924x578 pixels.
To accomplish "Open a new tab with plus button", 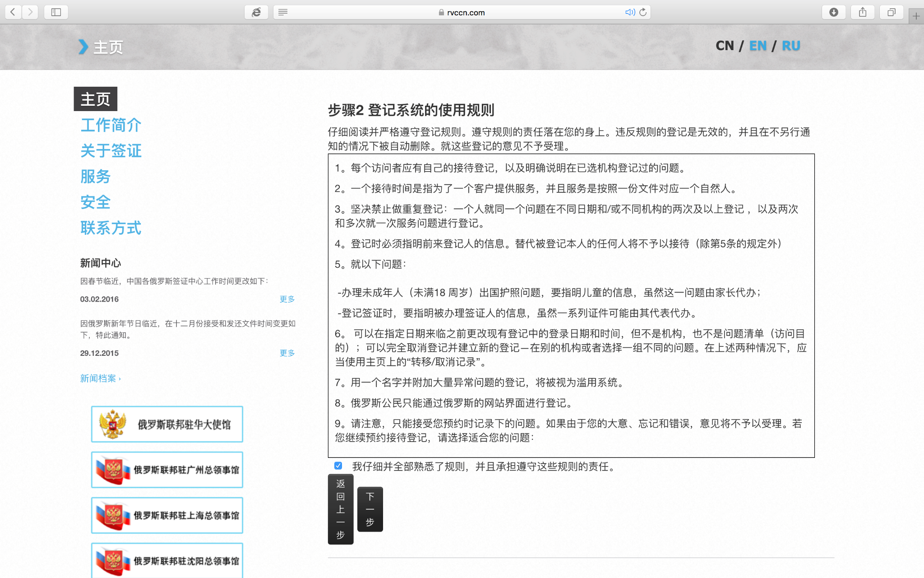I will click(916, 16).
